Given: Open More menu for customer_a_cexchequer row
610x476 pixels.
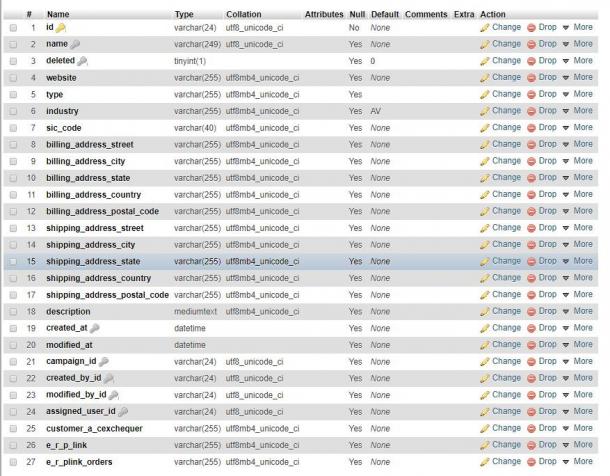Looking at the screenshot, I should (x=578, y=428).
